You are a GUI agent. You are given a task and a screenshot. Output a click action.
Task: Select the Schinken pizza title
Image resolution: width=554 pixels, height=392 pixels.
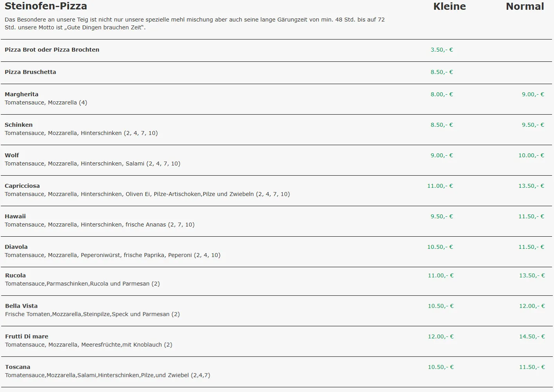(x=19, y=125)
